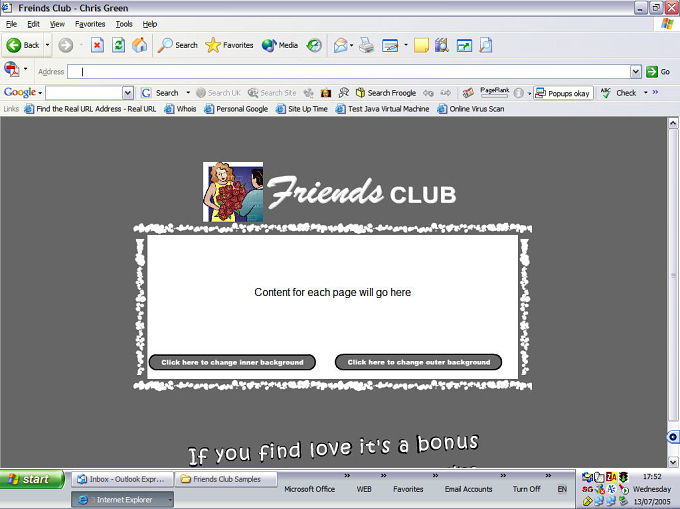Viewport: 680px width, 509px height.
Task: Click inside the Address input field
Action: (349, 72)
